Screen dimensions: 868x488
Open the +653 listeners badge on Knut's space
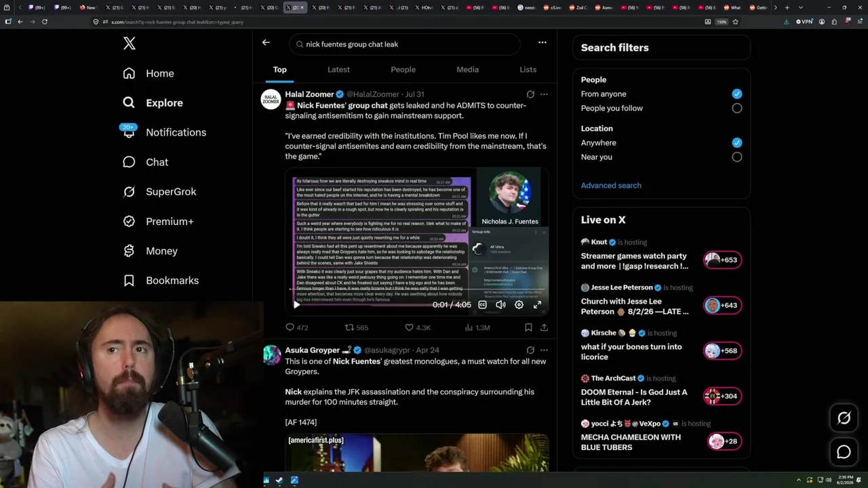coord(722,260)
